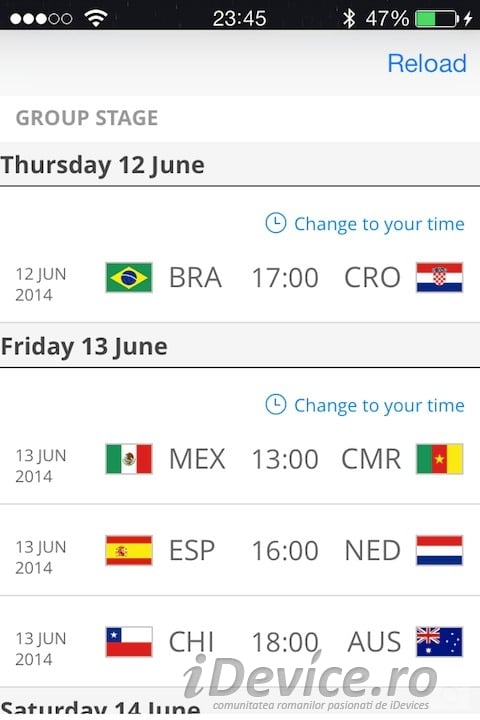Change Friday 13 June matches to your time
This screenshot has width=480, height=720.
pos(365,405)
